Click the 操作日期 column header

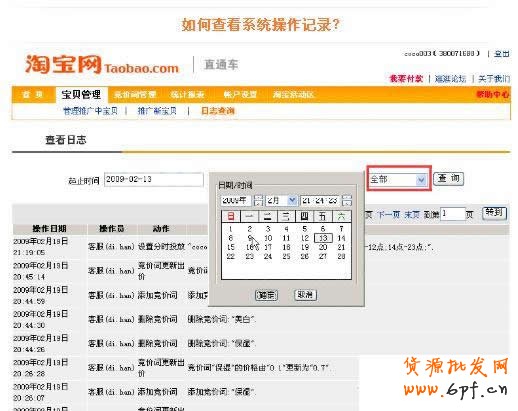pyautogui.click(x=49, y=229)
